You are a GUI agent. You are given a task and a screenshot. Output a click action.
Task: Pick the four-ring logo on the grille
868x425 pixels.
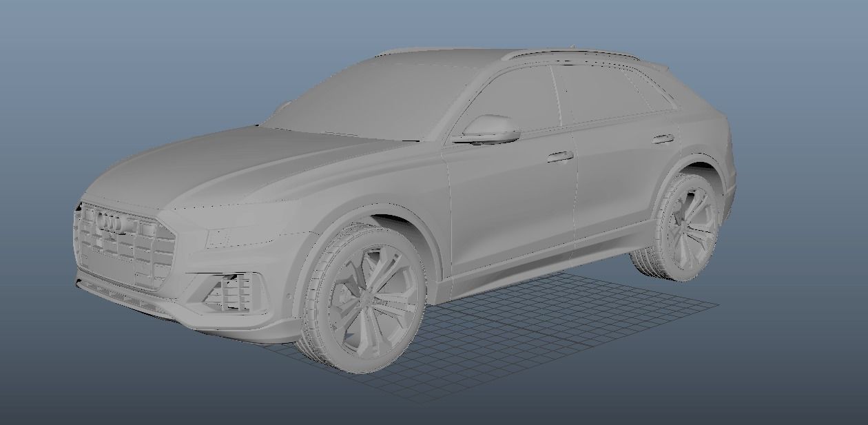(x=110, y=222)
